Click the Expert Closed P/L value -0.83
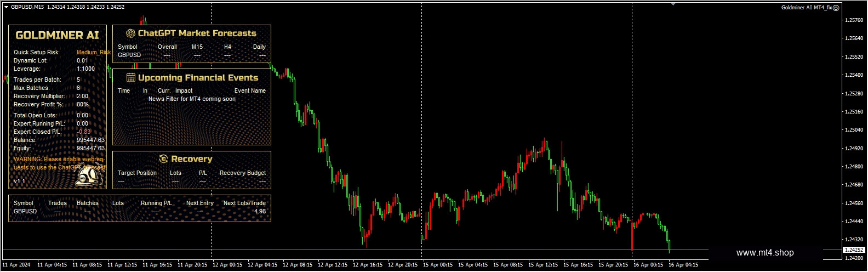The image size is (868, 272). (x=84, y=132)
